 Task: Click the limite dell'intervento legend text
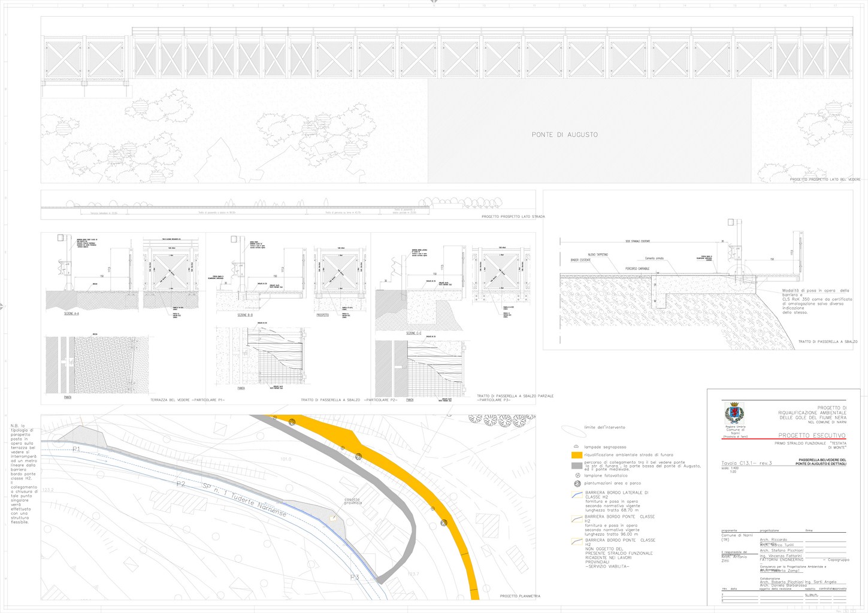point(604,427)
